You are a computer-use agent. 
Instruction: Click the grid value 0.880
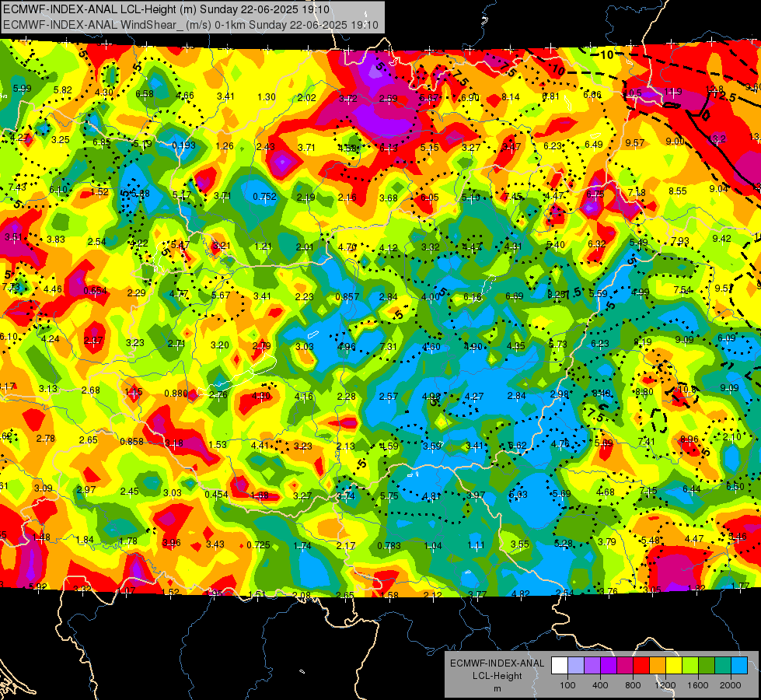click(176, 393)
